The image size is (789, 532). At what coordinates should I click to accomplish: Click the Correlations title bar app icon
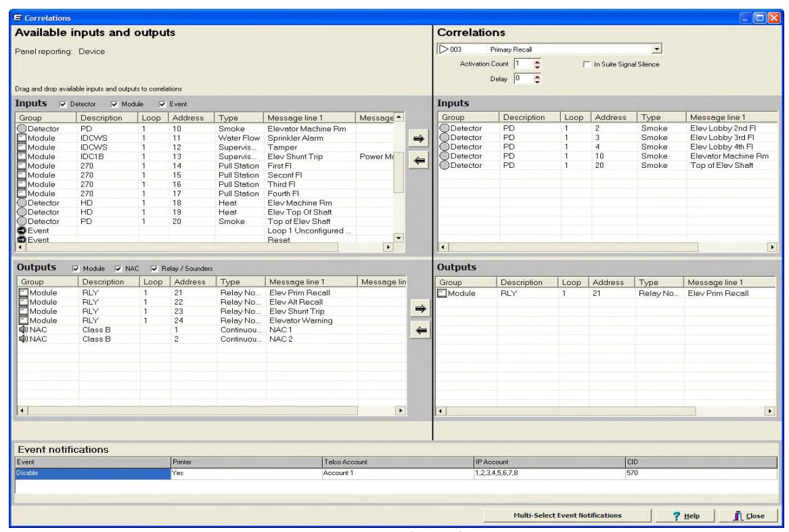point(18,18)
